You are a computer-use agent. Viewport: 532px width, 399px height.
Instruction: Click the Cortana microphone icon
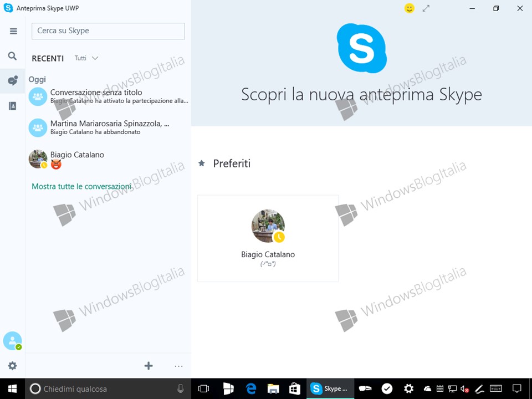pos(181,389)
